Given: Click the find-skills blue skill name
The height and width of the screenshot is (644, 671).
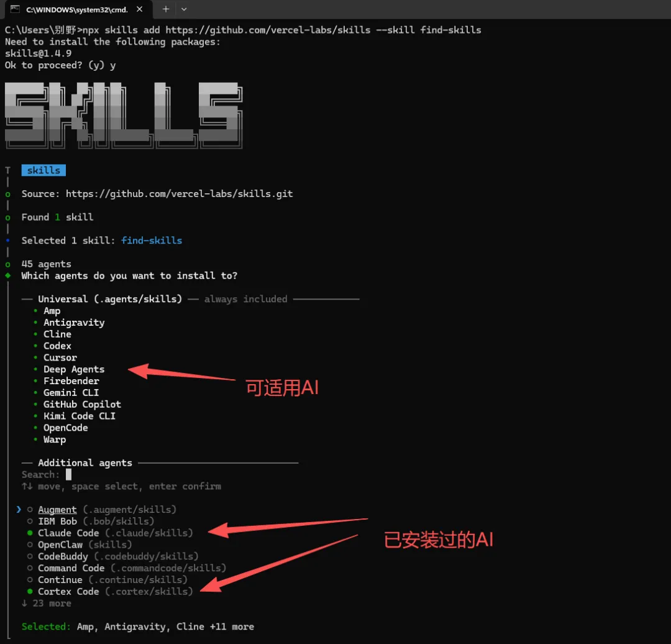Looking at the screenshot, I should 152,241.
